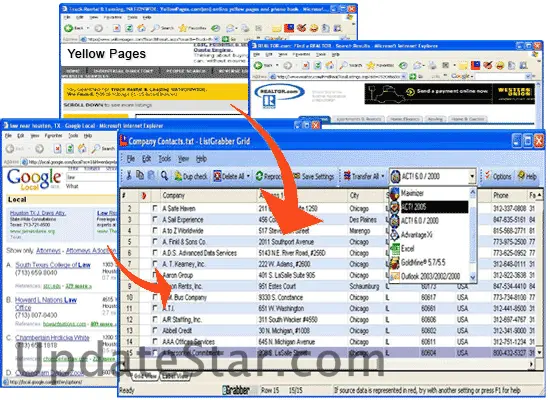Click the Delete All toolbar button
The image size is (550, 400).
229,176
